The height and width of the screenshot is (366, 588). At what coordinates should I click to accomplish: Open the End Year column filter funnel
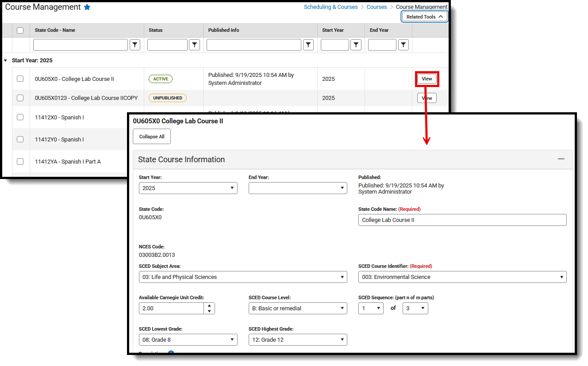click(403, 45)
